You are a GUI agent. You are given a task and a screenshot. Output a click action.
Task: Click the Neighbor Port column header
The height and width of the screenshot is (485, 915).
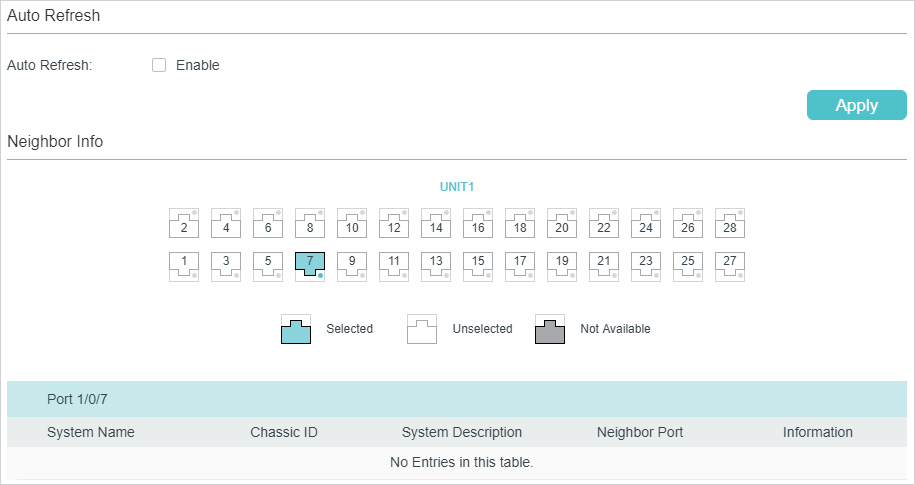click(640, 432)
